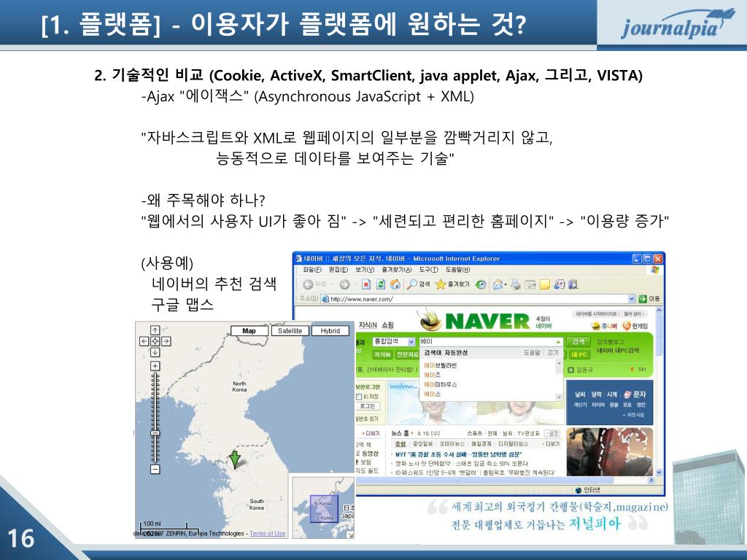
Task: Tick the ID 저장 checkbox
Action: [x=359, y=396]
